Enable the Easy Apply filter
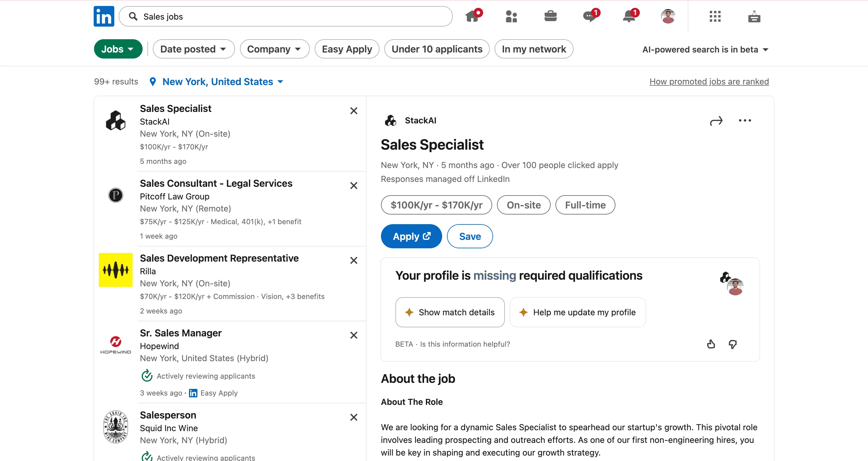 click(x=347, y=49)
